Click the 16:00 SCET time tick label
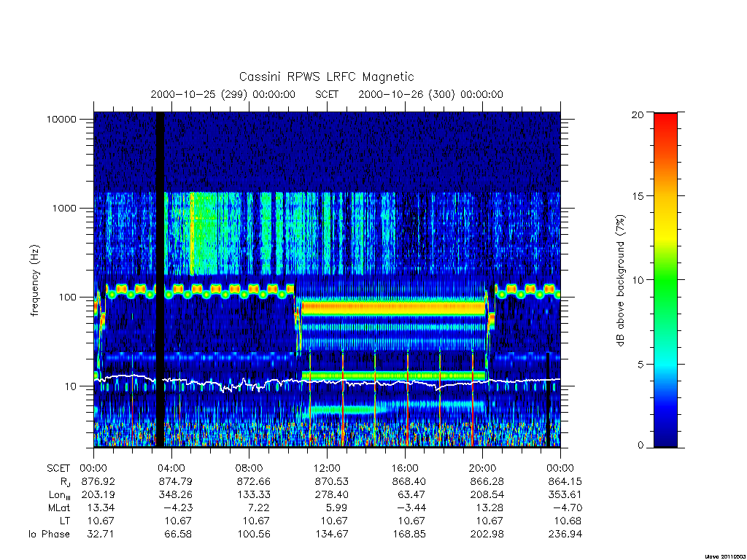 pyautogui.click(x=405, y=468)
